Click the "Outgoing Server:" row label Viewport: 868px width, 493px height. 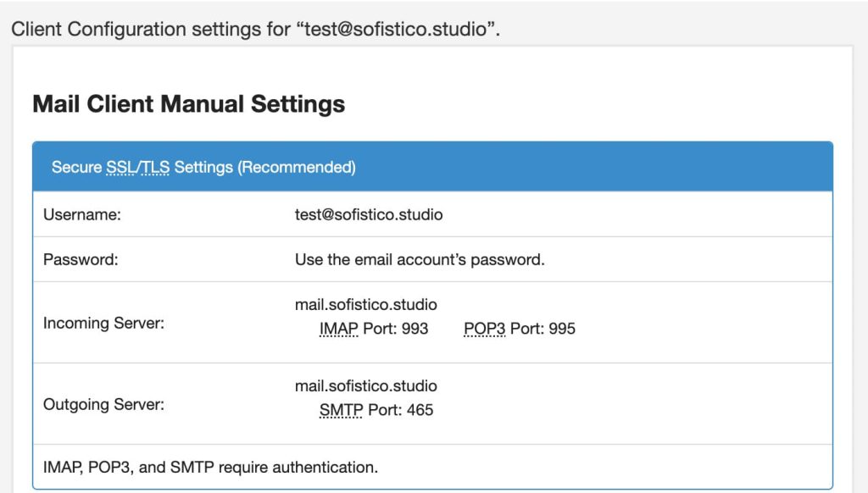pyautogui.click(x=103, y=404)
